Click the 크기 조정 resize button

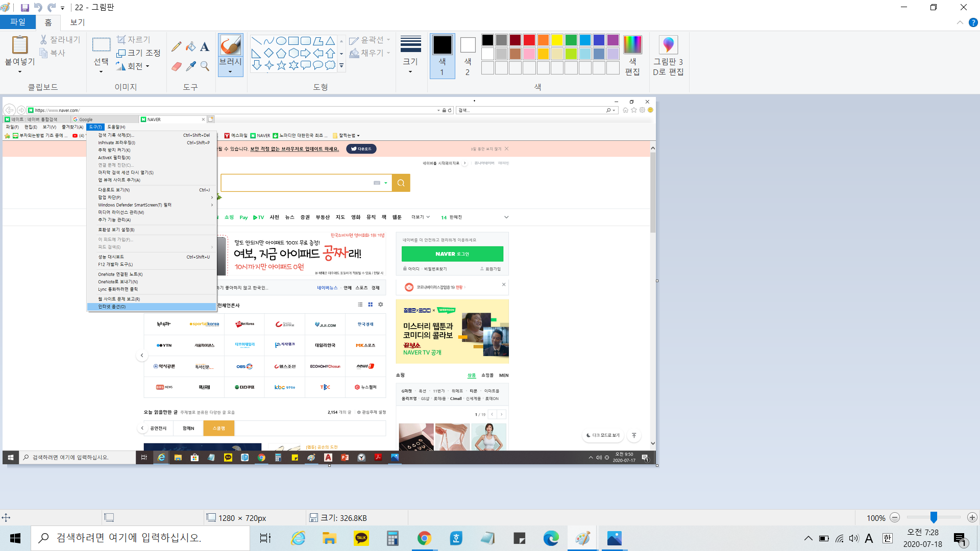[x=138, y=53]
